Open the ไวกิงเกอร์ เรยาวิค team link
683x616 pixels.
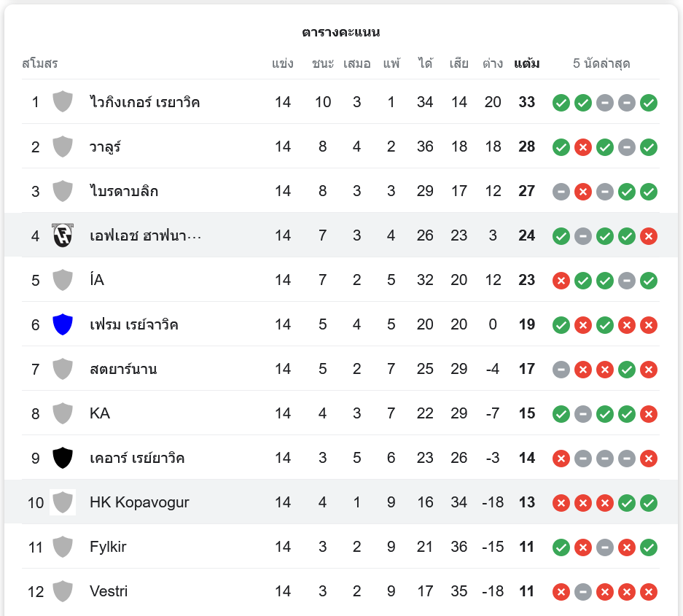coord(144,102)
